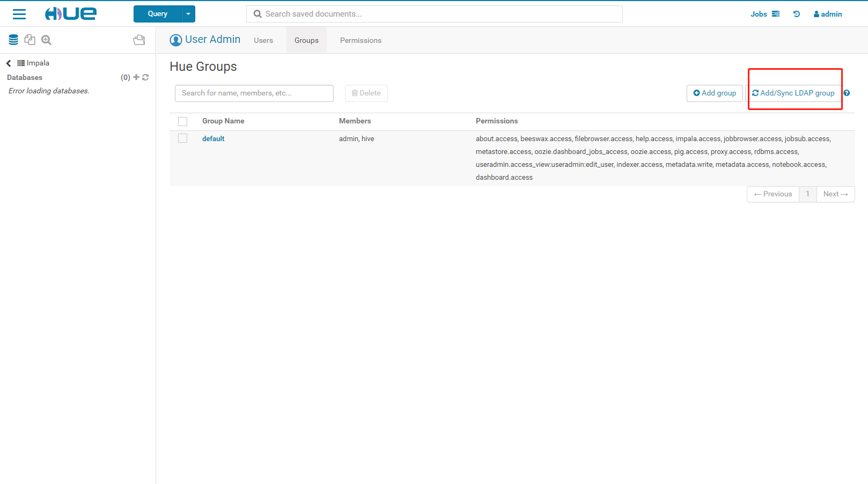Select the databases source icon in sidebar
Viewport: 868px width, 484px height.
13,40
